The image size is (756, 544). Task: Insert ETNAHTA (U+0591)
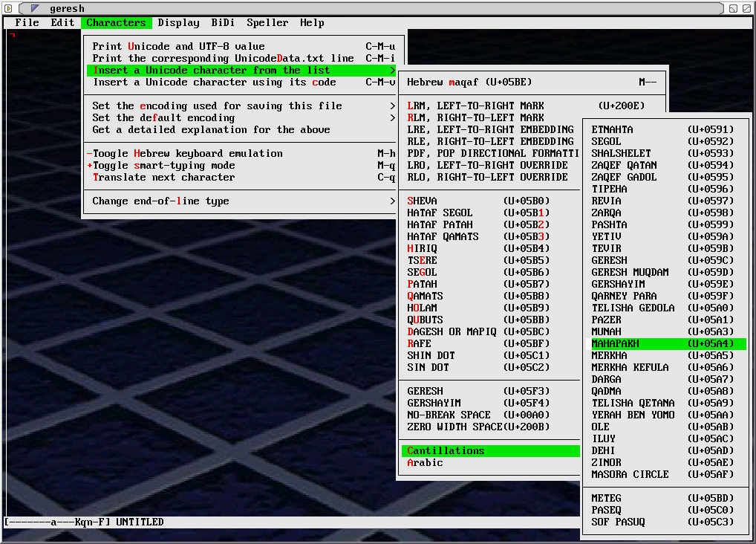tap(665, 130)
